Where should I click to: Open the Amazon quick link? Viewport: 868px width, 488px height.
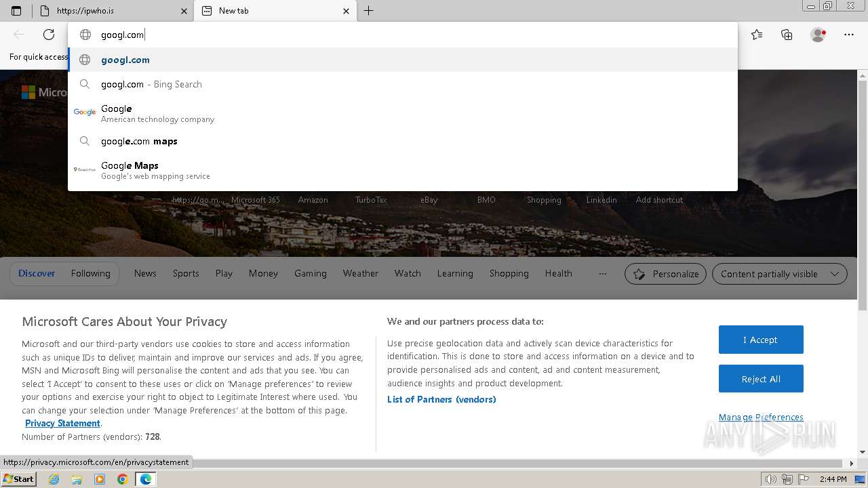(x=313, y=200)
